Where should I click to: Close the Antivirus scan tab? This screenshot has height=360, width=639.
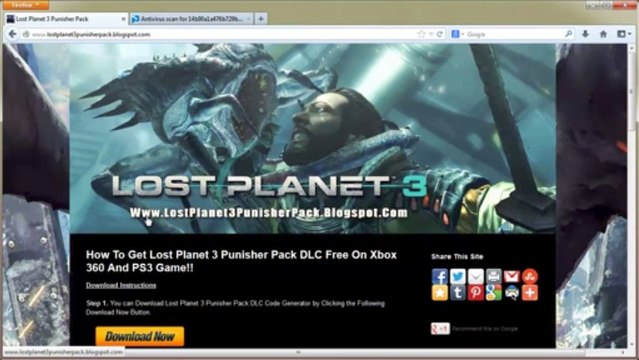tap(248, 19)
